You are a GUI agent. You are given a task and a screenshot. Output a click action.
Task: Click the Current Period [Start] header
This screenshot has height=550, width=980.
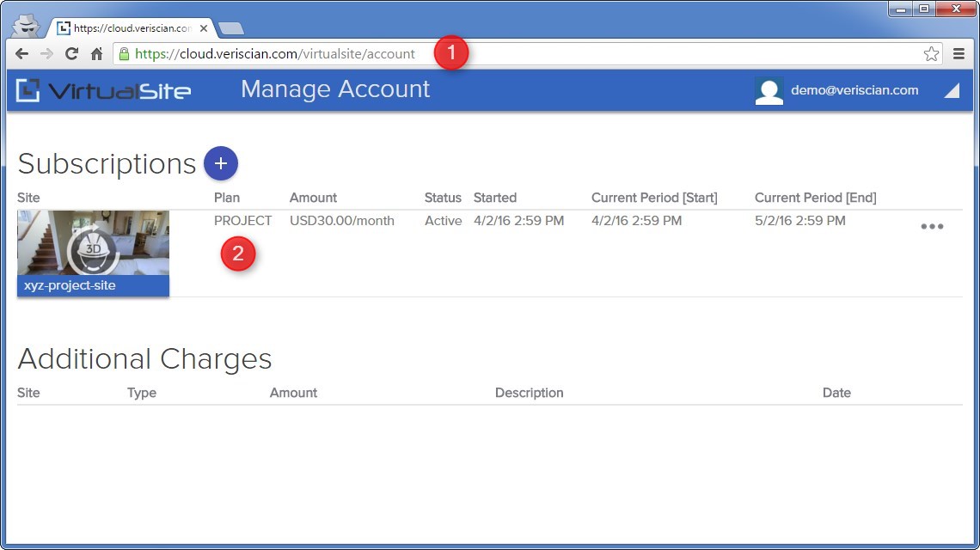[x=654, y=198]
